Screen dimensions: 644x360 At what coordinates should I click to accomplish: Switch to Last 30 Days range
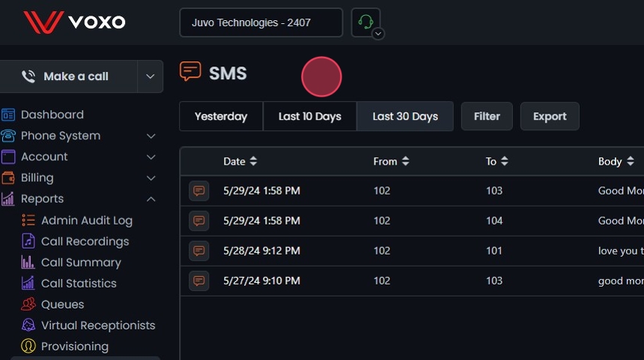405,116
